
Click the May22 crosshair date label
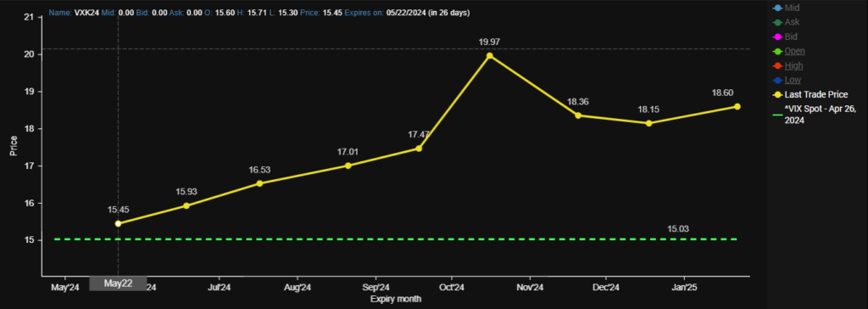(x=118, y=284)
